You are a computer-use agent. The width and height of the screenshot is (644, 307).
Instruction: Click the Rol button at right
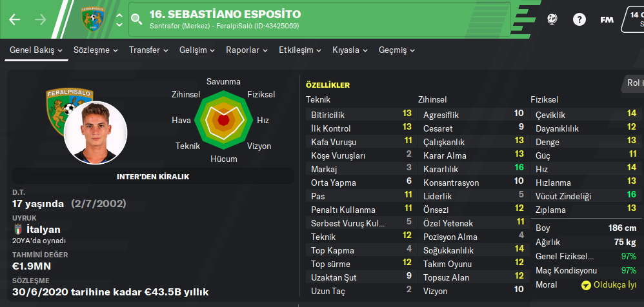coord(634,83)
